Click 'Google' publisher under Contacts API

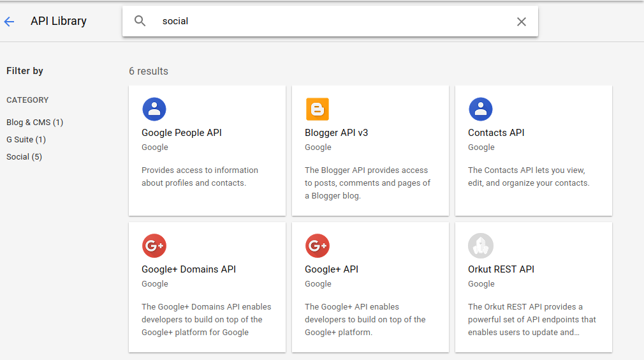pyautogui.click(x=481, y=147)
